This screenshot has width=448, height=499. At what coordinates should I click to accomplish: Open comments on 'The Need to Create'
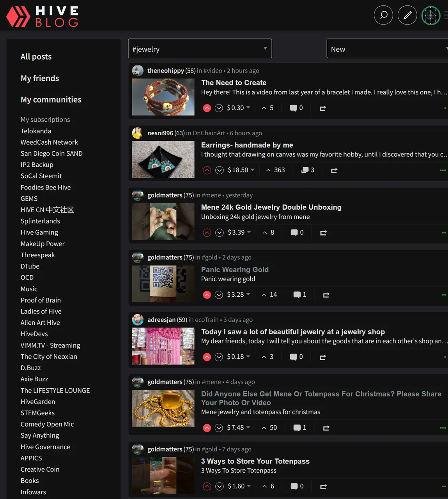[x=296, y=108]
